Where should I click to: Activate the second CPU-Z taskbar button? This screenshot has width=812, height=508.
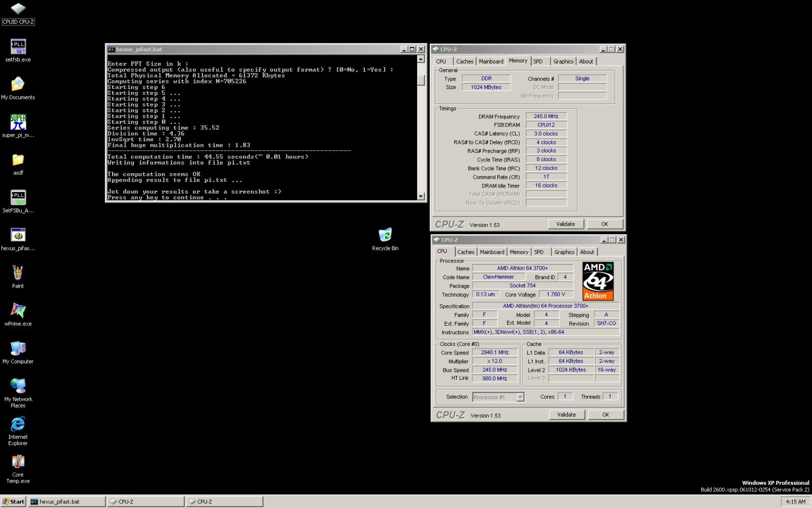click(x=225, y=501)
